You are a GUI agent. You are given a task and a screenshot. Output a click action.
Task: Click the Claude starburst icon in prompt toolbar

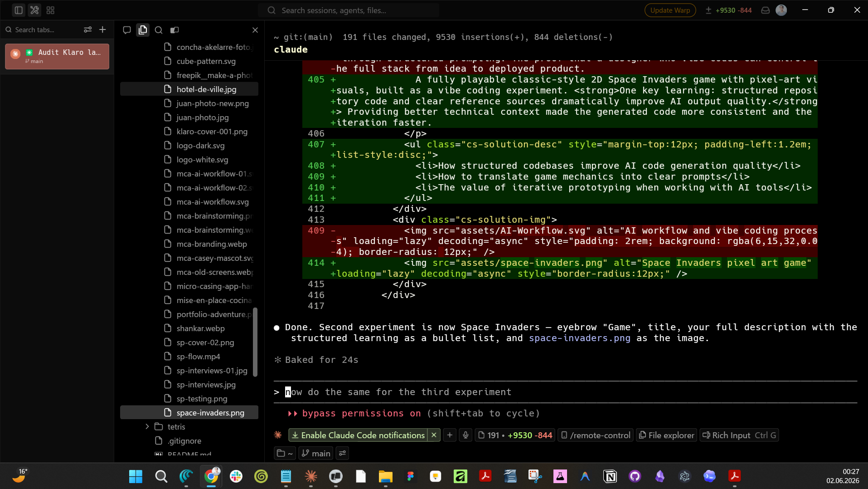point(278,435)
